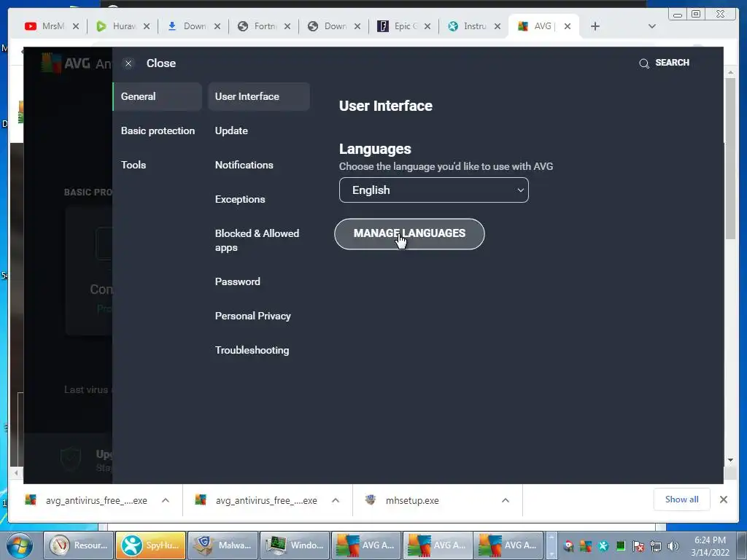Switch to the Instru browser tab
The image size is (747, 560).
(x=468, y=26)
